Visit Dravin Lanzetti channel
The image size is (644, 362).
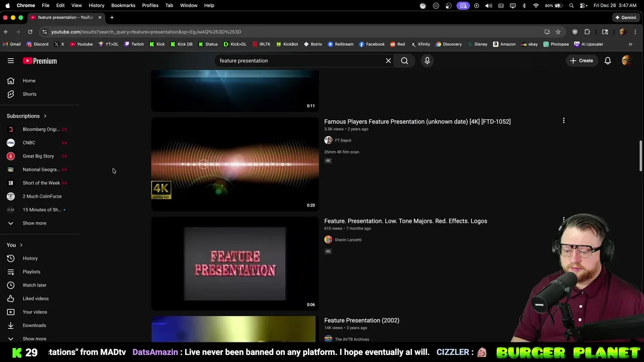[x=348, y=240]
